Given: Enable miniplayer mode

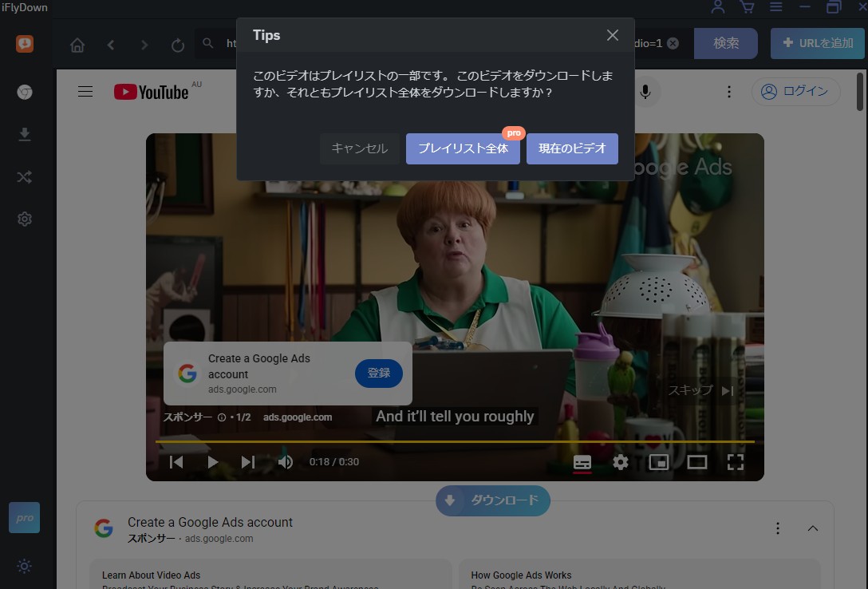Looking at the screenshot, I should [x=659, y=461].
